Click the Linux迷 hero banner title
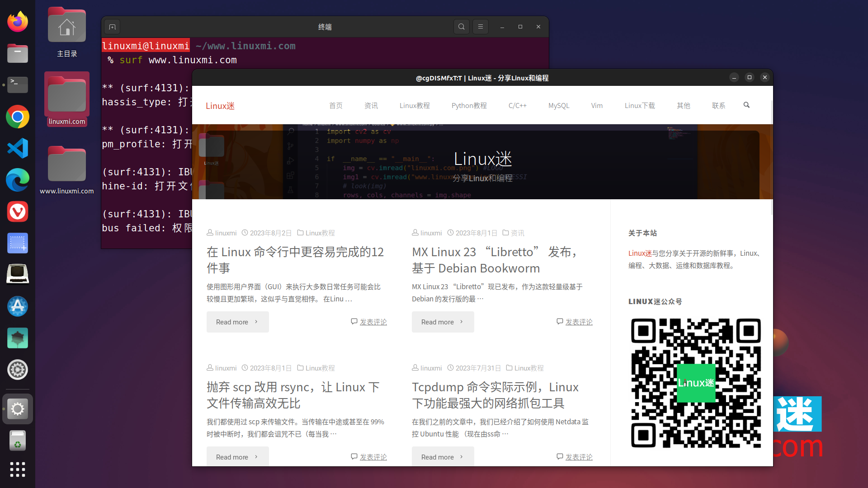This screenshot has height=488, width=868. 483,159
